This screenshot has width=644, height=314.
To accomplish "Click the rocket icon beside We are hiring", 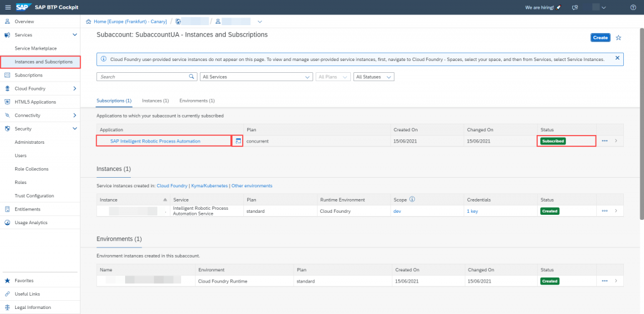I will click(558, 8).
